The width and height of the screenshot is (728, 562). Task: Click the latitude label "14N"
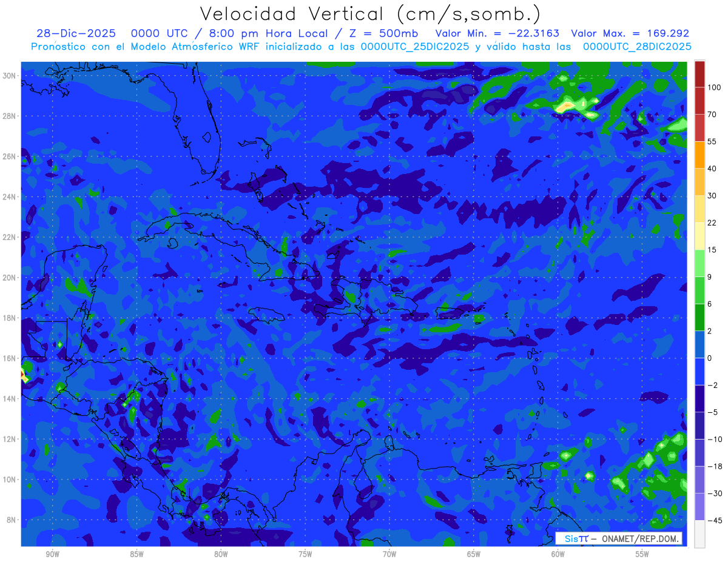point(10,398)
